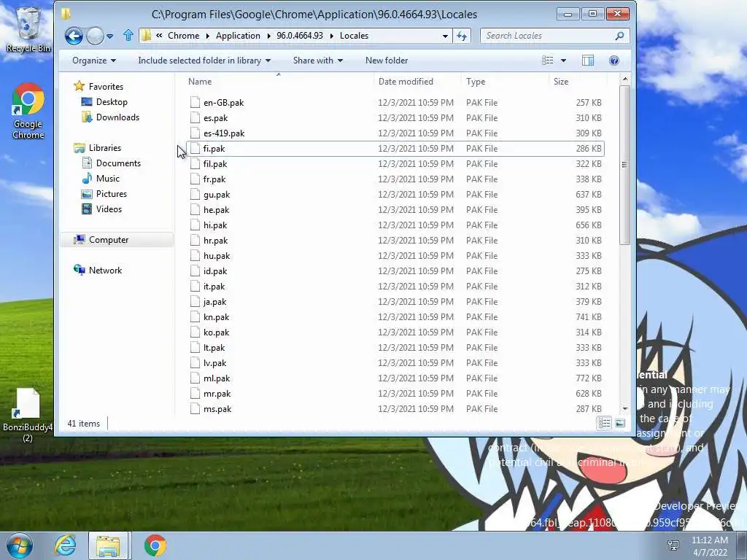
Task: Click the New folder button
Action: coord(387,61)
